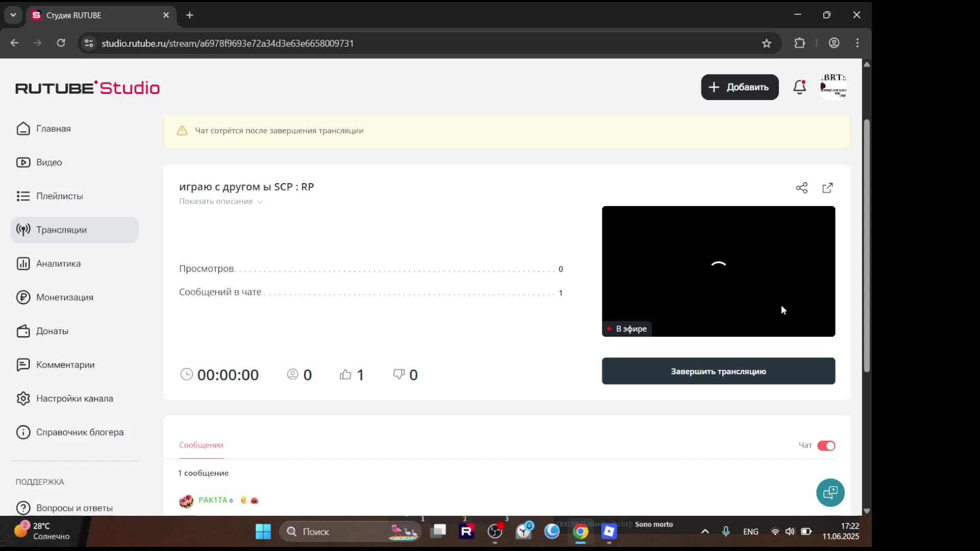Bookmark this page with the star
Screen dimensions: 980x551
pyautogui.click(x=767, y=43)
